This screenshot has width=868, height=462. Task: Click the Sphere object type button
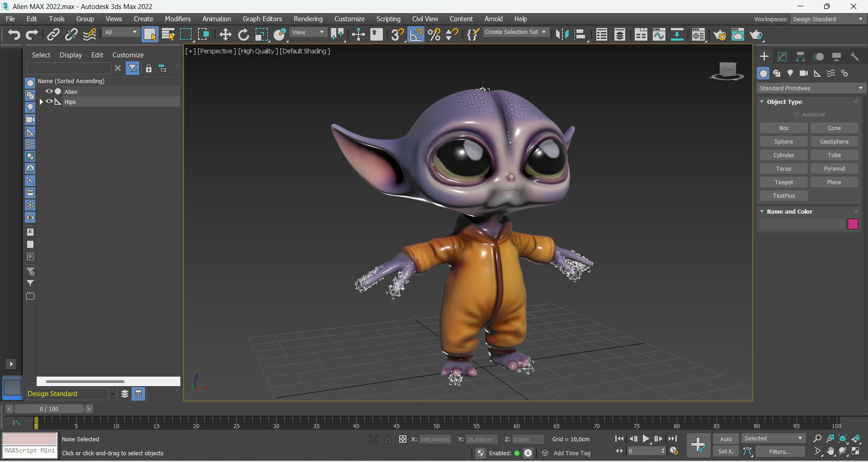(x=784, y=142)
